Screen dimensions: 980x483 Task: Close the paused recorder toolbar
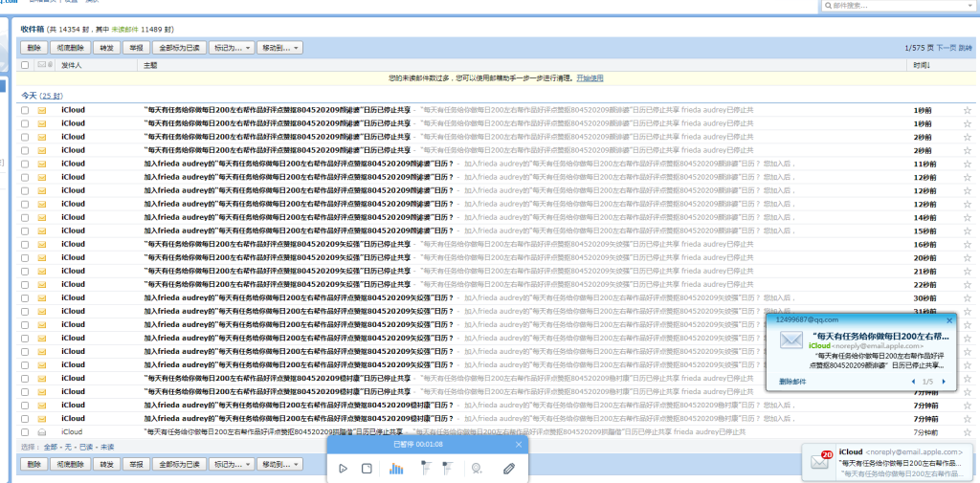tap(520, 444)
